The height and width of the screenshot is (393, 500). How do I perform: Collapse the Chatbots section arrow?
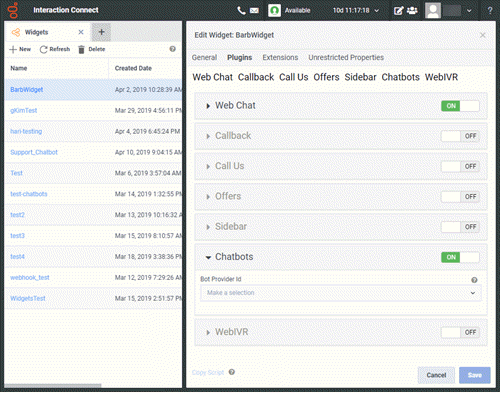click(x=208, y=258)
